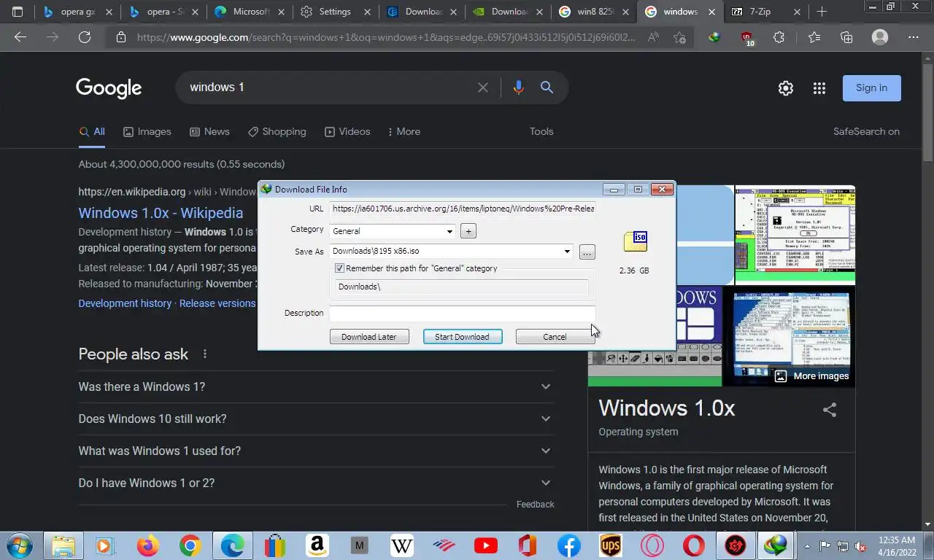Image resolution: width=934 pixels, height=560 pixels.
Task: Click the Google search magnifier button
Action: coord(547,87)
